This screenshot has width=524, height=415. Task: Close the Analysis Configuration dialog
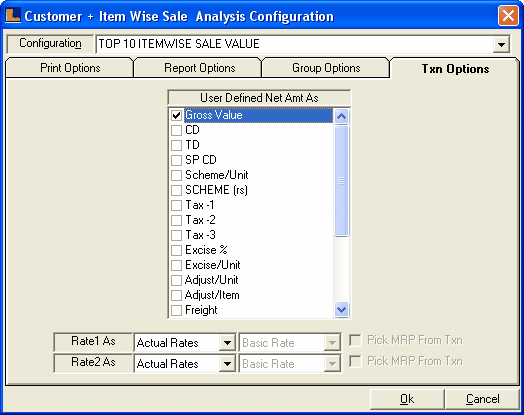508,16
